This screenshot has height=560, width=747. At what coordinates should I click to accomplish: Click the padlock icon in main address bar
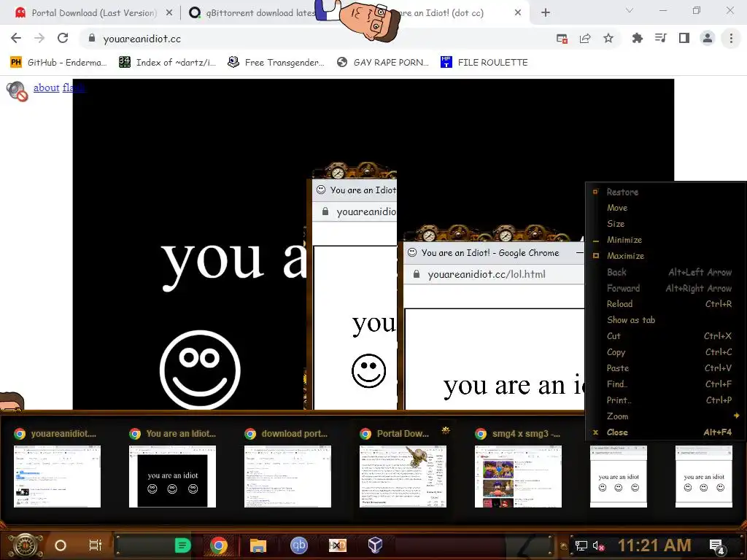pos(92,38)
